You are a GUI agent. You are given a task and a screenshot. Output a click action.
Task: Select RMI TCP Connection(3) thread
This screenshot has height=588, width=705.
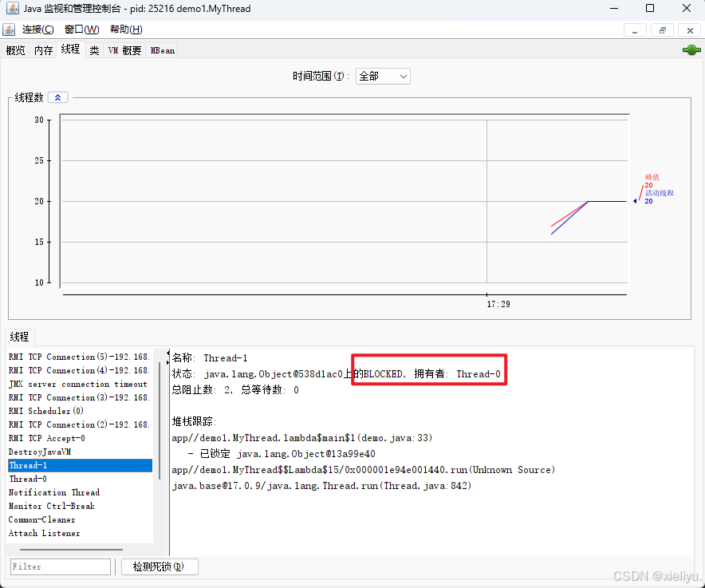[80, 397]
